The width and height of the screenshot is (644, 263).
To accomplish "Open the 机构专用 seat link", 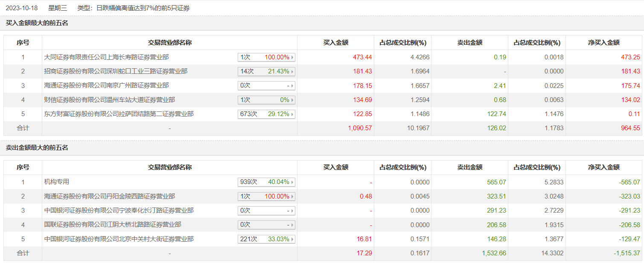I will pos(57,182).
